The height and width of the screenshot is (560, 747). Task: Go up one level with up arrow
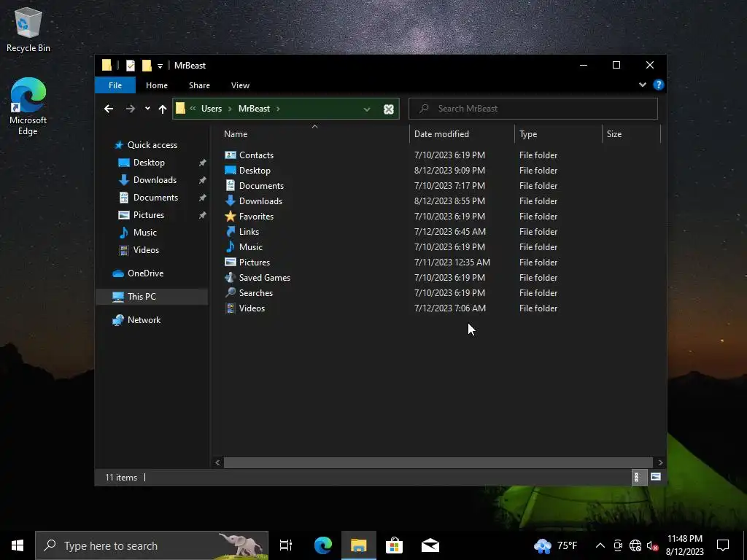coord(163,109)
